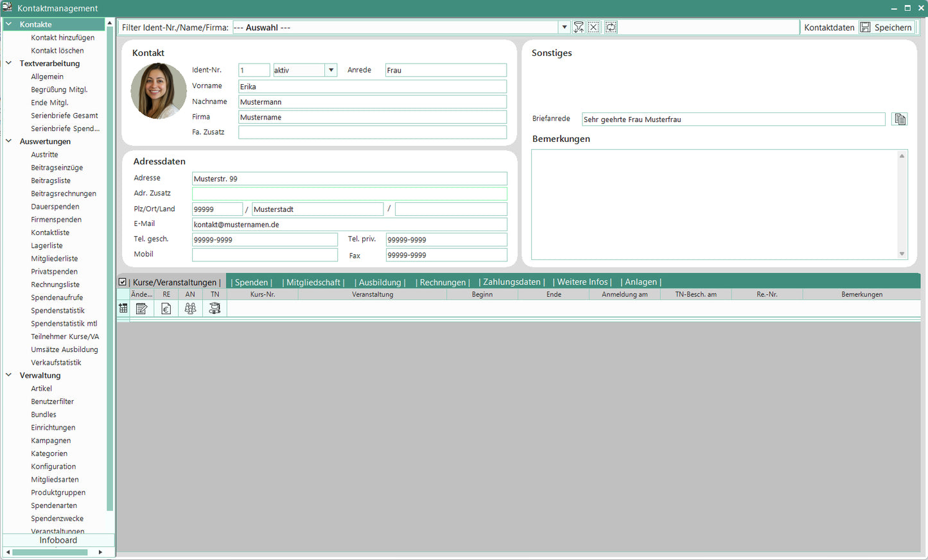928x560 pixels.
Task: Click the Mobil phone input field
Action: coord(265,255)
